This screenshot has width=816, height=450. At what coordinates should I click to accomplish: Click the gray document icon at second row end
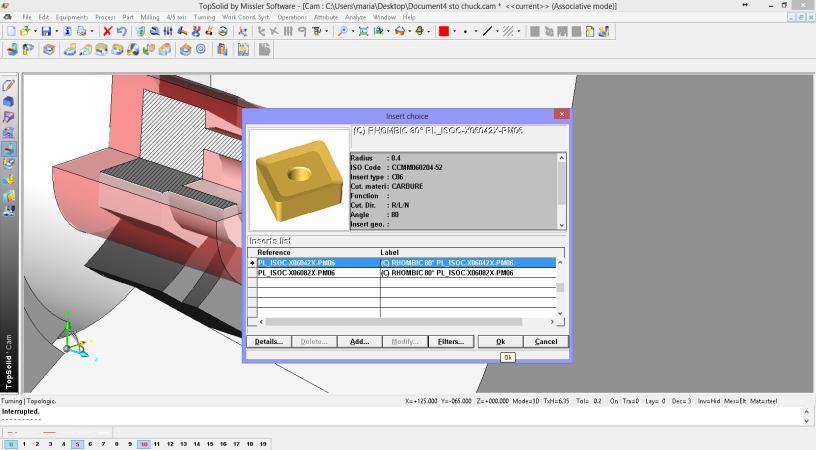point(264,49)
